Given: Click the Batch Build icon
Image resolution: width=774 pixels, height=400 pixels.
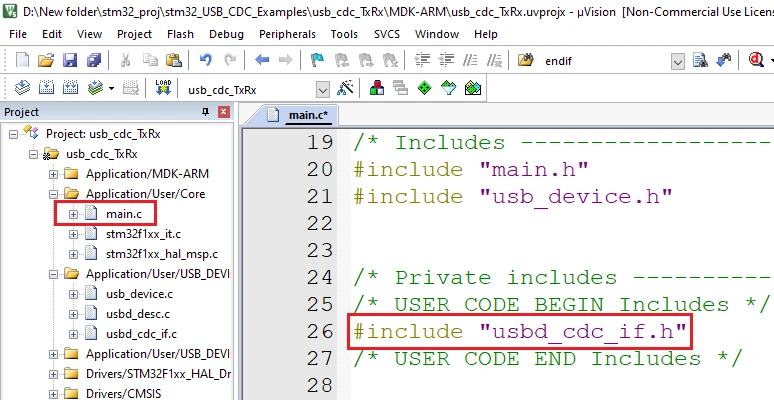Looking at the screenshot, I should pos(95,88).
